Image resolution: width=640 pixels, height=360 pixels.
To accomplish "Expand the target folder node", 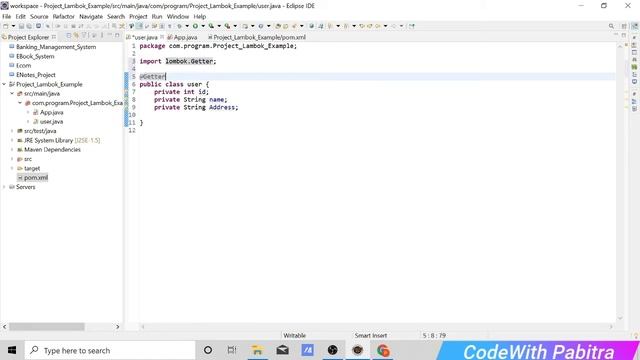I will point(12,168).
